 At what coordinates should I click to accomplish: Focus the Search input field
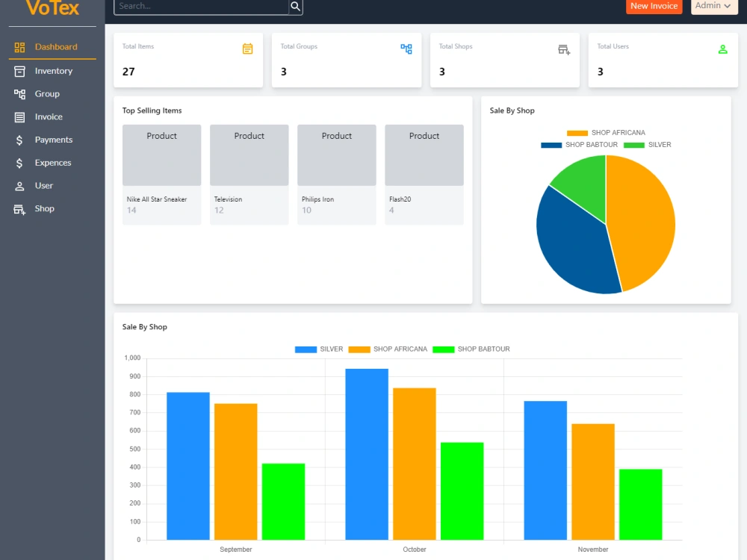[x=202, y=6]
